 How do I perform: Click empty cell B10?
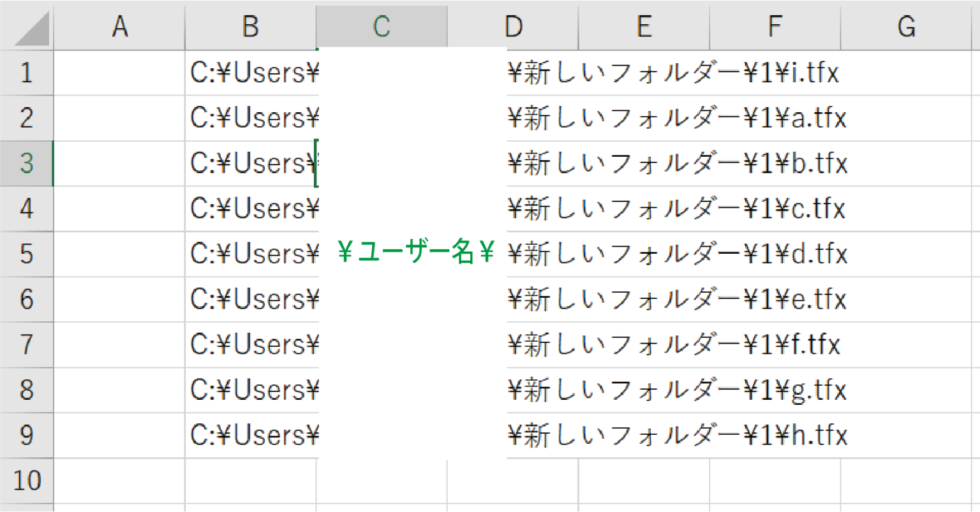click(251, 481)
